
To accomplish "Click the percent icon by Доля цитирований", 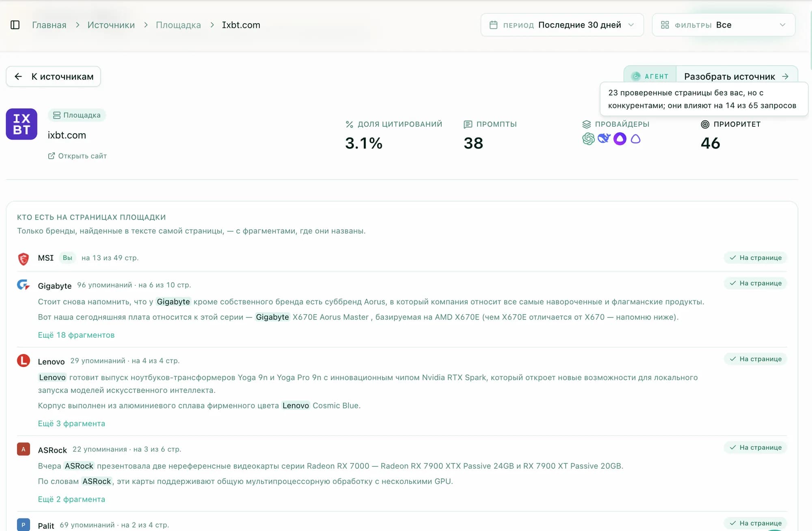I will (349, 124).
